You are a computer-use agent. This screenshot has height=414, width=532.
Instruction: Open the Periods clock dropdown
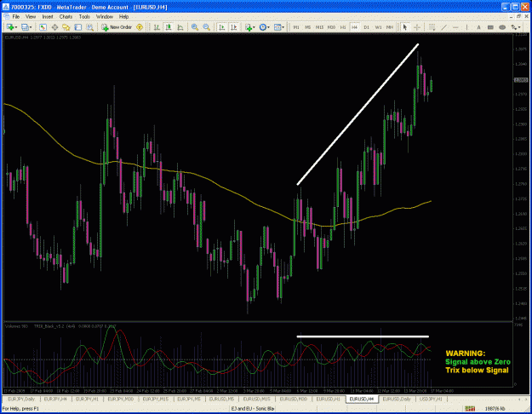(264, 27)
